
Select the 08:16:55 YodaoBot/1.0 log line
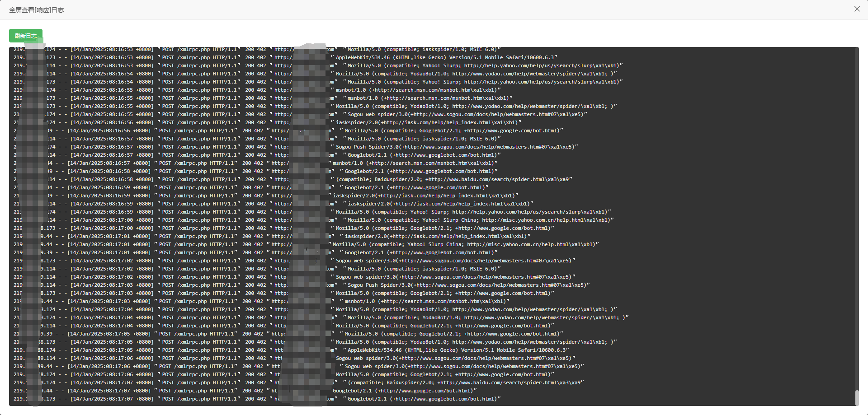pos(315,106)
